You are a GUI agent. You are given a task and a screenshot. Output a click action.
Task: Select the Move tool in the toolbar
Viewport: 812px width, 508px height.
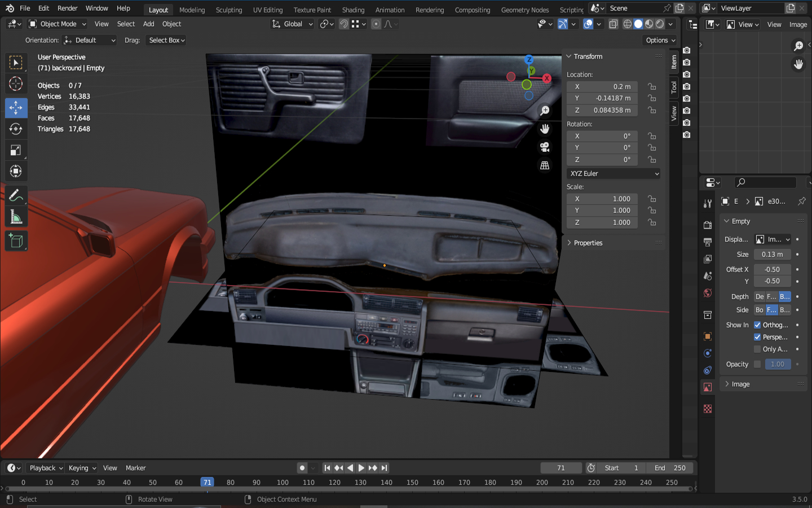16,107
